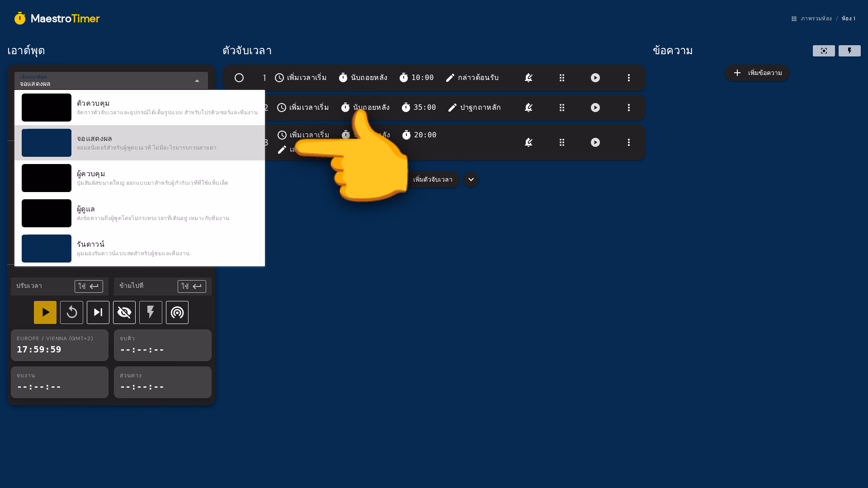This screenshot has height=488, width=868.
Task: Select the ตัวควบคุม output option
Action: click(x=140, y=108)
